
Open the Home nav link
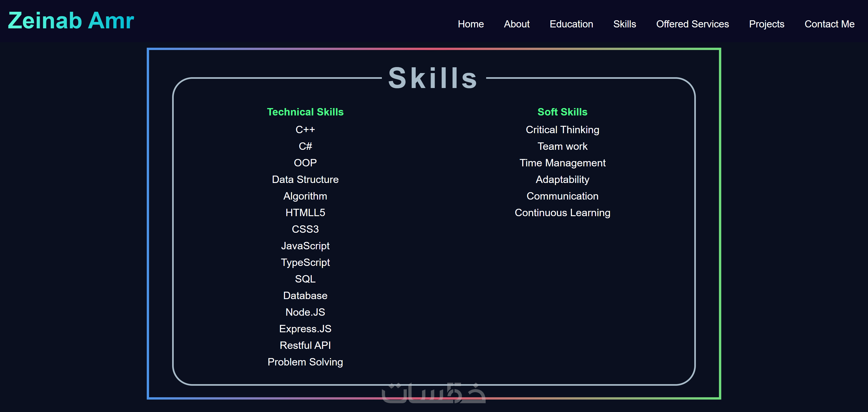(x=470, y=24)
